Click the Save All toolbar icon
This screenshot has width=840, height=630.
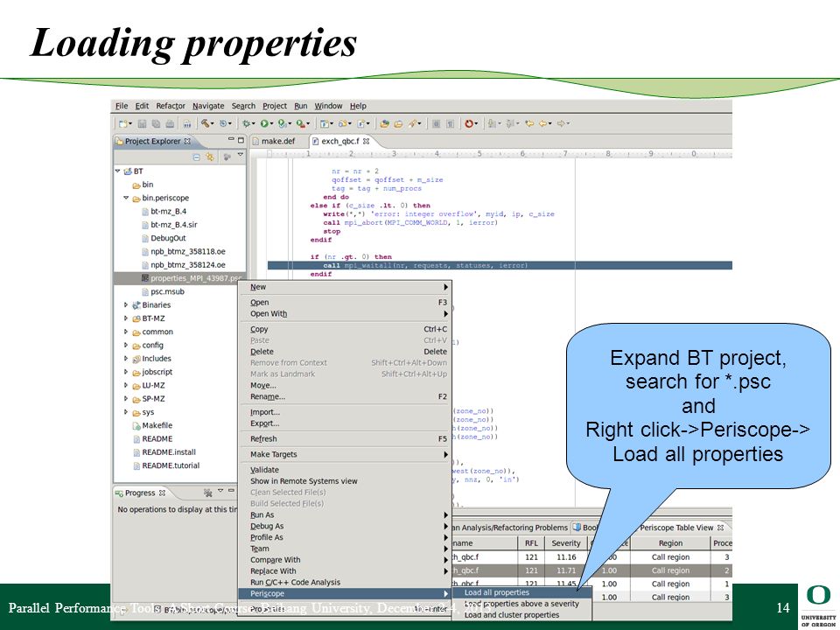[156, 123]
